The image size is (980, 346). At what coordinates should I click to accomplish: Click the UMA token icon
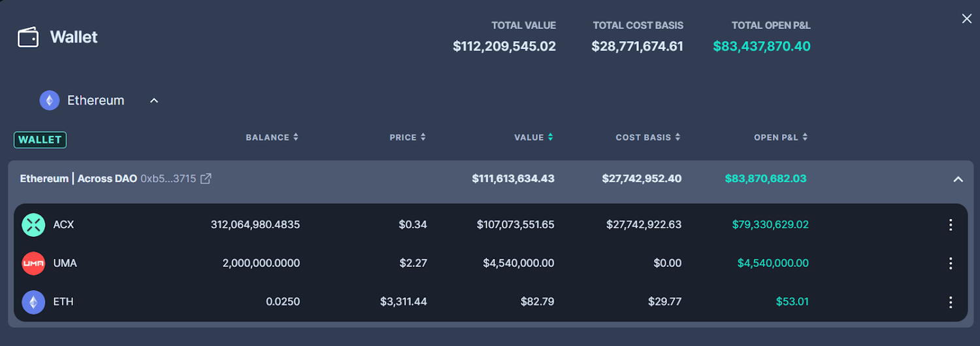click(x=33, y=263)
